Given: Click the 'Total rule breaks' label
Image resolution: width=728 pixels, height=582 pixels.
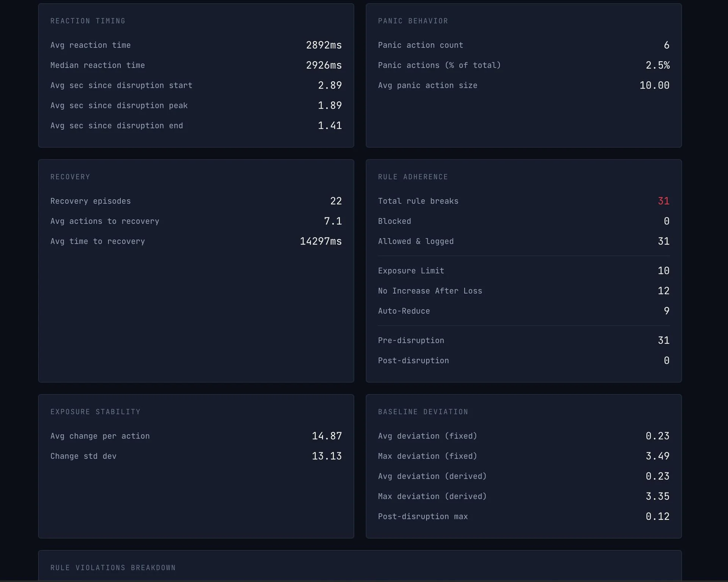Looking at the screenshot, I should click(418, 201).
